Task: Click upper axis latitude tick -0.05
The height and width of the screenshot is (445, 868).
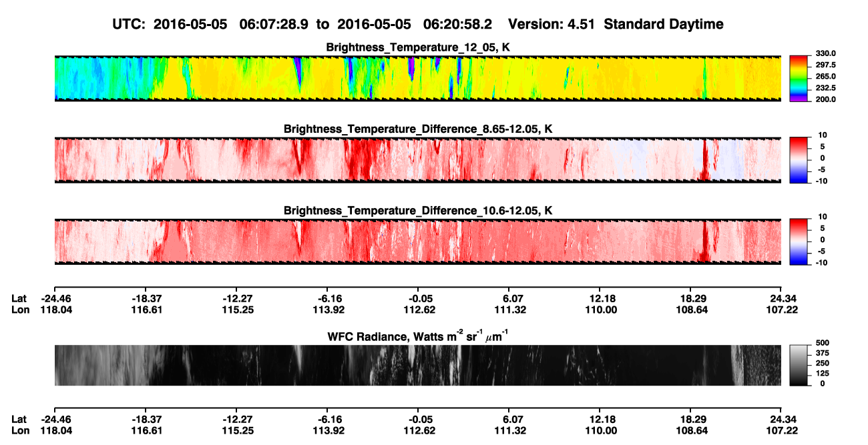Action: point(421,298)
